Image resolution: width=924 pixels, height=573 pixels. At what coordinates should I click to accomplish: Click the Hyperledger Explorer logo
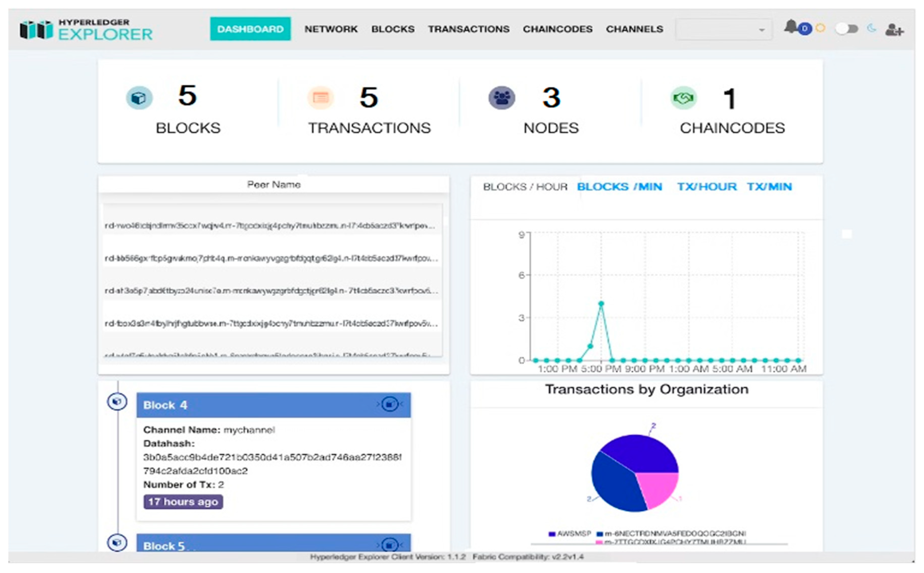[x=86, y=30]
